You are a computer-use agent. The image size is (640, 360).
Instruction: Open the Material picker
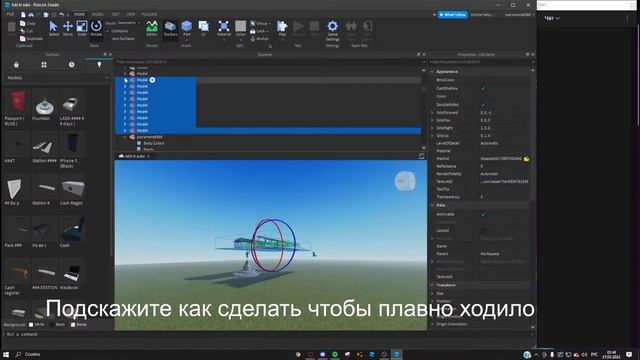[x=224, y=29]
